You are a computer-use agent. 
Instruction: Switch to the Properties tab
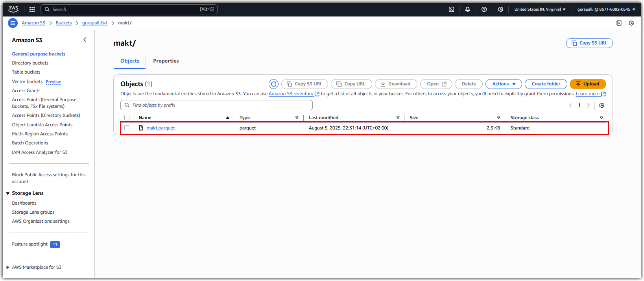tap(166, 61)
